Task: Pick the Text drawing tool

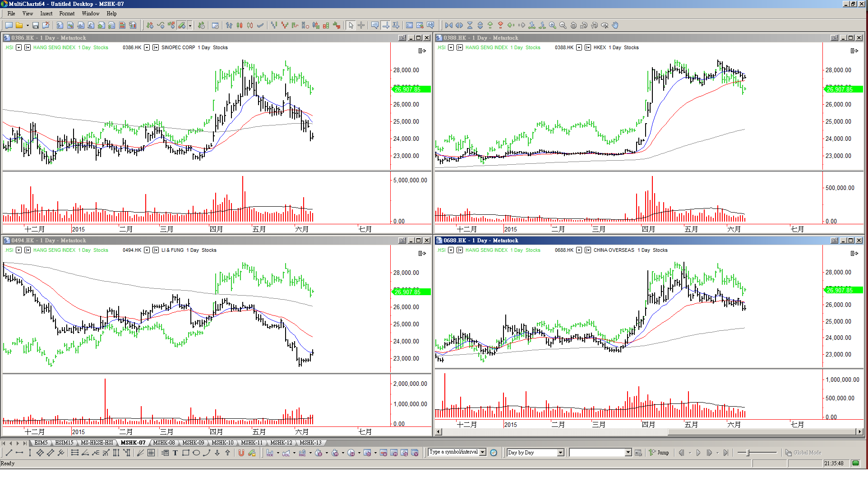Action: click(175, 453)
